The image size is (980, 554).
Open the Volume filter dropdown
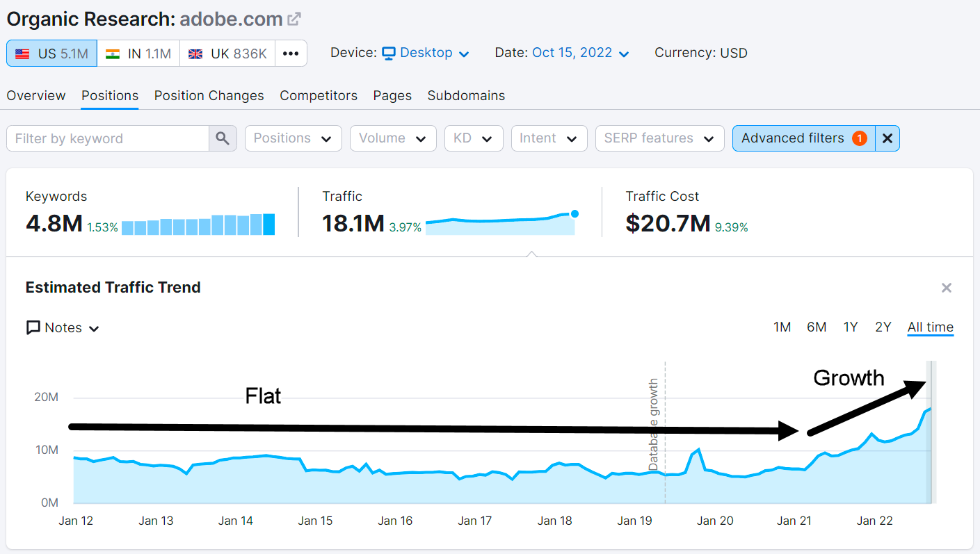[392, 138]
